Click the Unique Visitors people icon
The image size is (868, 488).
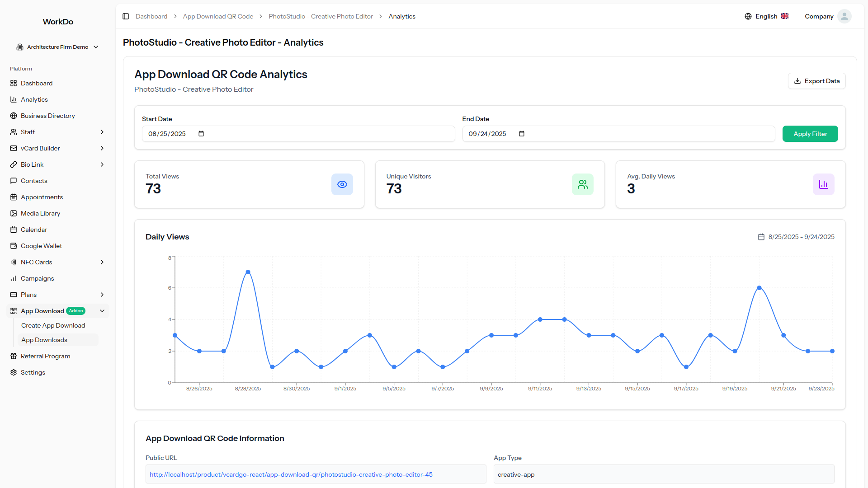point(582,184)
